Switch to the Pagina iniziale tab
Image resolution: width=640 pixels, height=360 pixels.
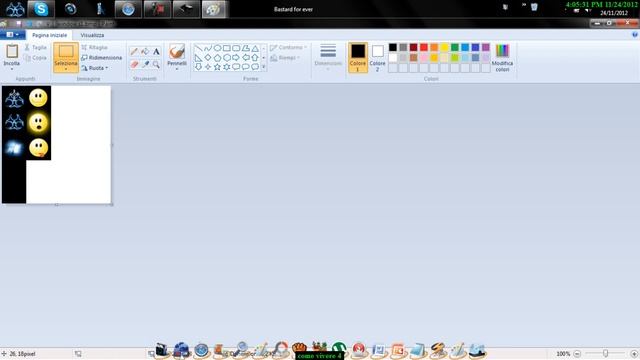tap(49, 35)
